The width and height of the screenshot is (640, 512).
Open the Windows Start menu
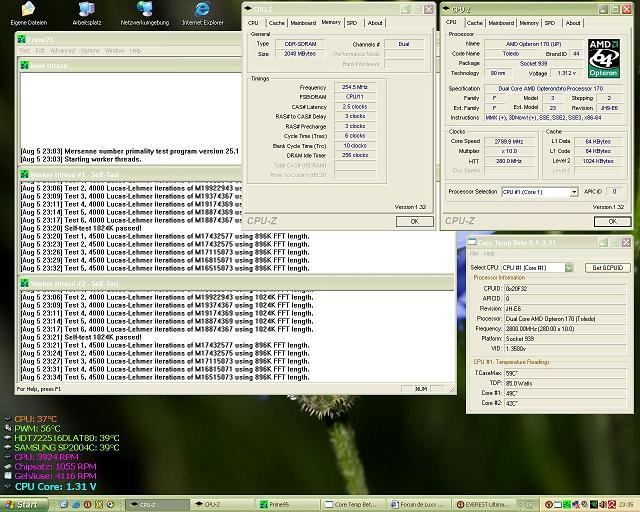(x=22, y=505)
